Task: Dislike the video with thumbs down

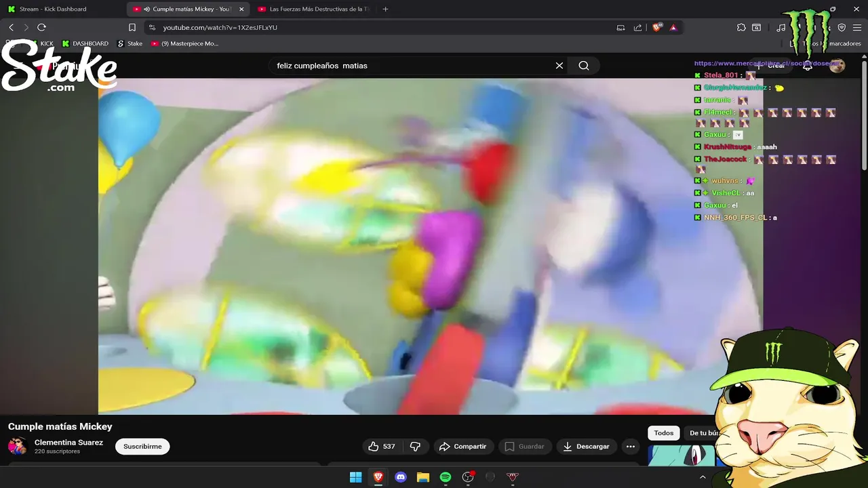Action: coord(415,447)
